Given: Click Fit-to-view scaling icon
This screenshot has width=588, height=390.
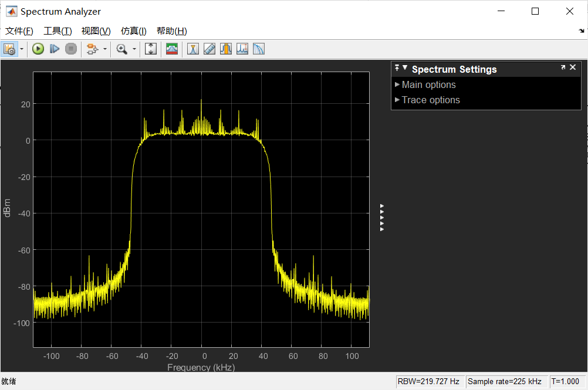Looking at the screenshot, I should pos(150,49).
